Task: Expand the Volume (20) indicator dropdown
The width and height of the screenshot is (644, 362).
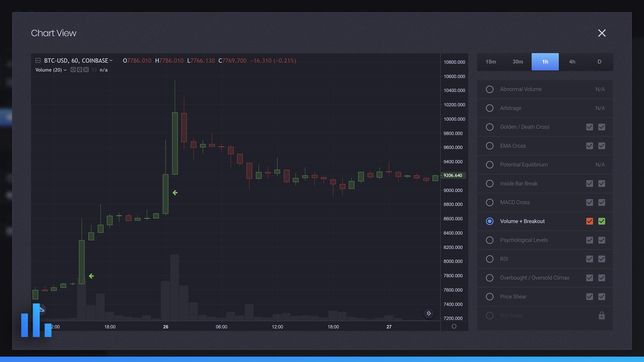Action: (51, 70)
